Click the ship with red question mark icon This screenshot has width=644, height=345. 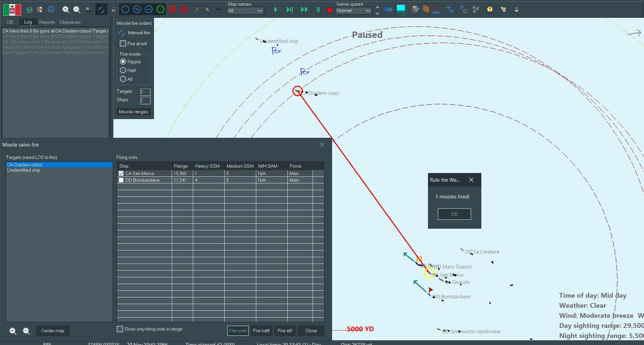coord(437,10)
